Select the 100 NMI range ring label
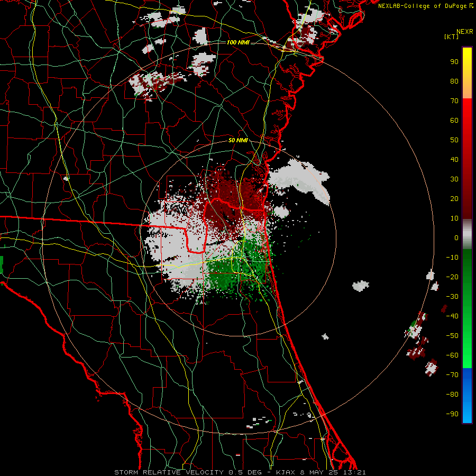The width and height of the screenshot is (476, 476). coord(238,42)
